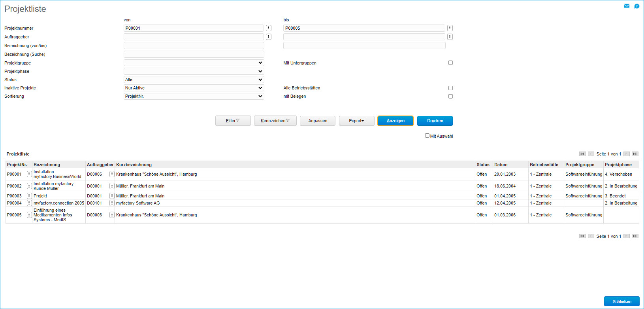Check the Mit Auswahl checkbox
The height and width of the screenshot is (309, 644).
[x=427, y=136]
